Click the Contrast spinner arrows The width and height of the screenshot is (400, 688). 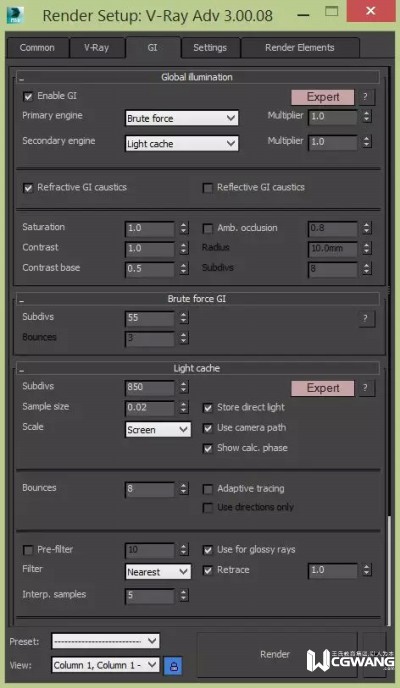coord(184,249)
